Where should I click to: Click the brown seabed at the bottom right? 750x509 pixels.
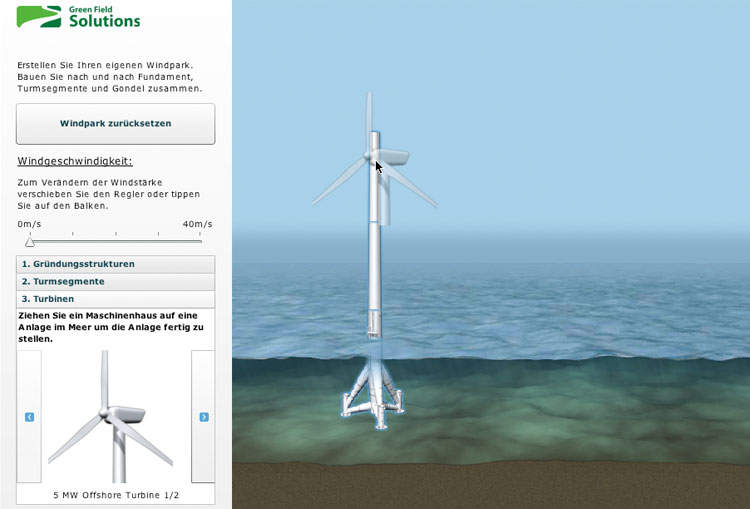[x=650, y=485]
